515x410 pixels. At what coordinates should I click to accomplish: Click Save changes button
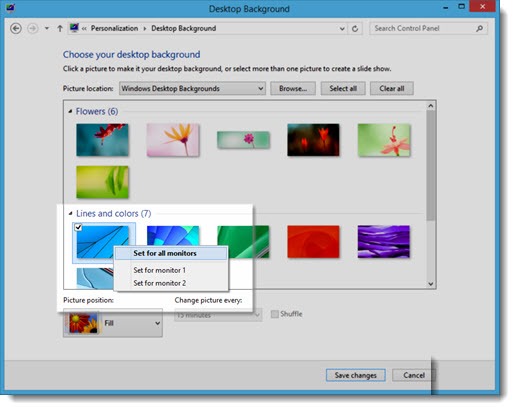tap(356, 375)
